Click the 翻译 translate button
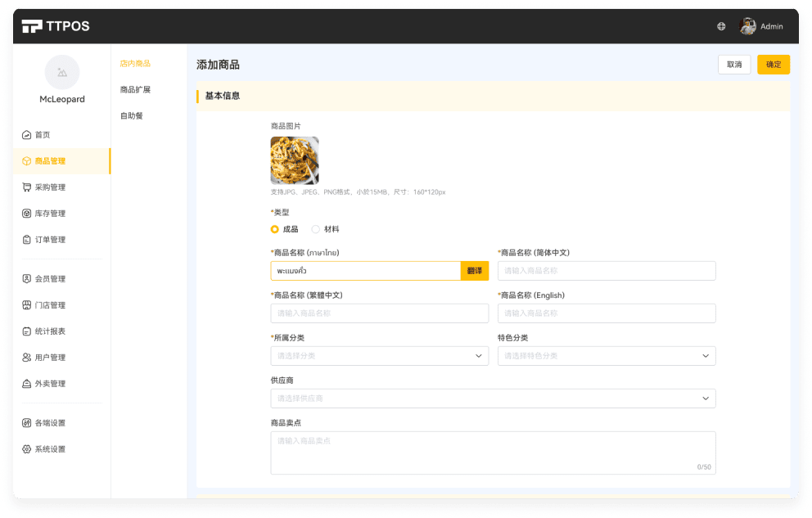The width and height of the screenshot is (812, 518). (475, 271)
